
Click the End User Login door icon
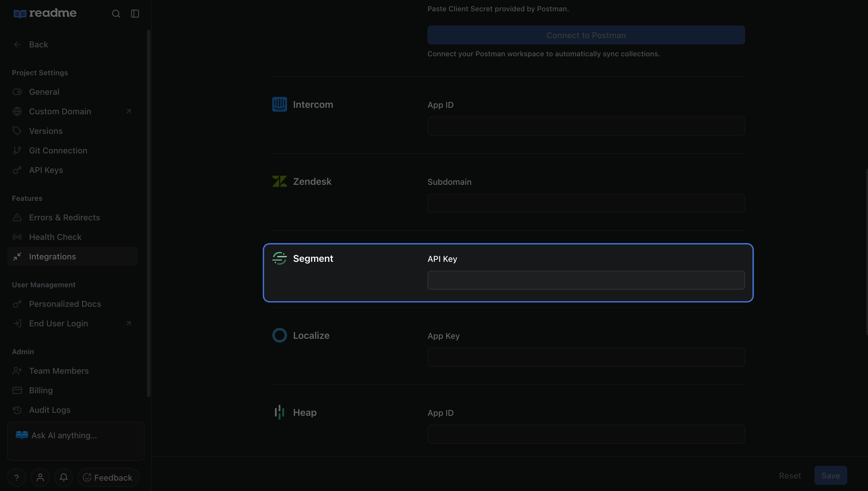(x=17, y=323)
